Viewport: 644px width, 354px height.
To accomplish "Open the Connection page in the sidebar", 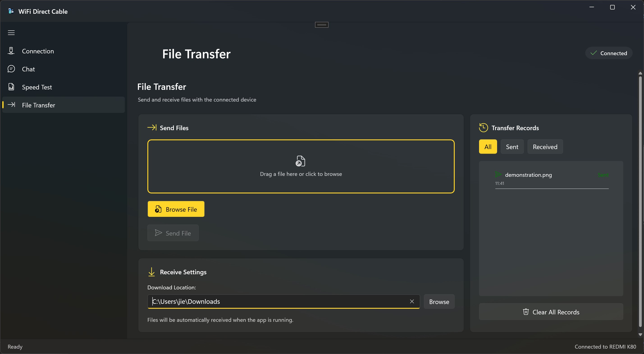I will pyautogui.click(x=64, y=51).
